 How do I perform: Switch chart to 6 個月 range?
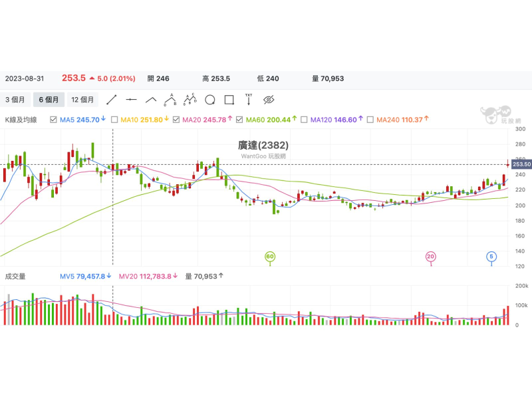(x=49, y=100)
